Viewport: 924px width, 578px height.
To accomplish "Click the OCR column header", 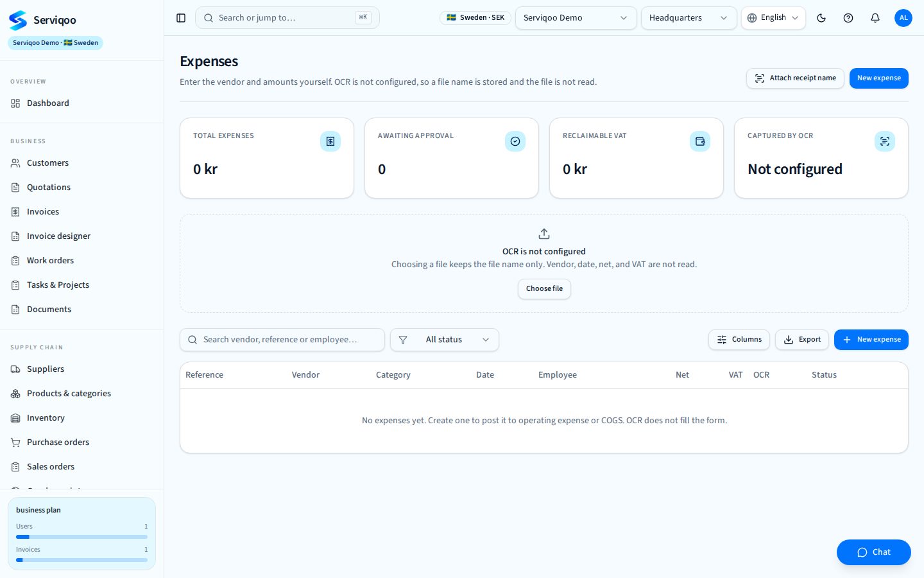I will pos(761,375).
